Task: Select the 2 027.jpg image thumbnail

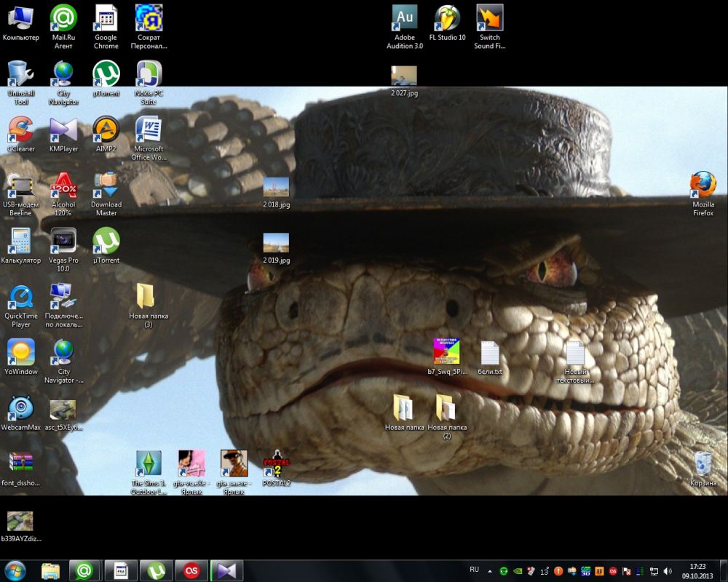Action: (x=404, y=80)
